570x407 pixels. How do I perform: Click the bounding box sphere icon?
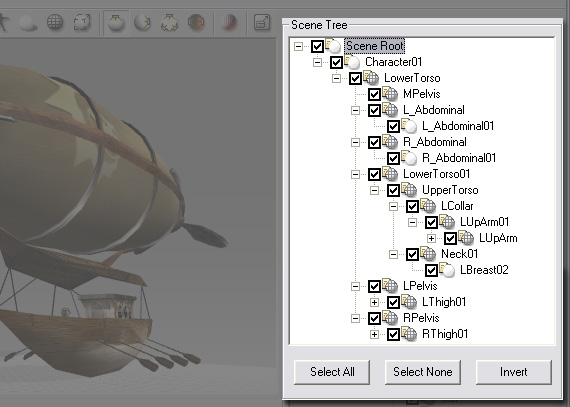[x=82, y=23]
